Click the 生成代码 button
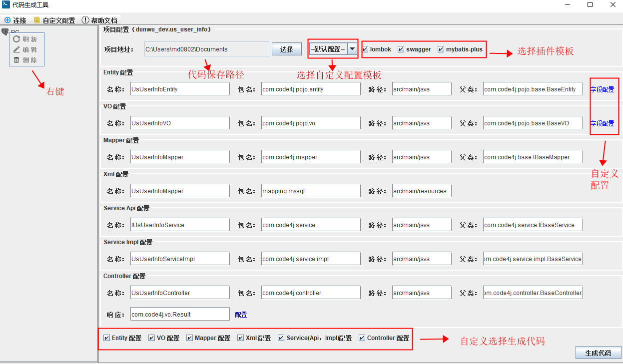 coord(598,353)
